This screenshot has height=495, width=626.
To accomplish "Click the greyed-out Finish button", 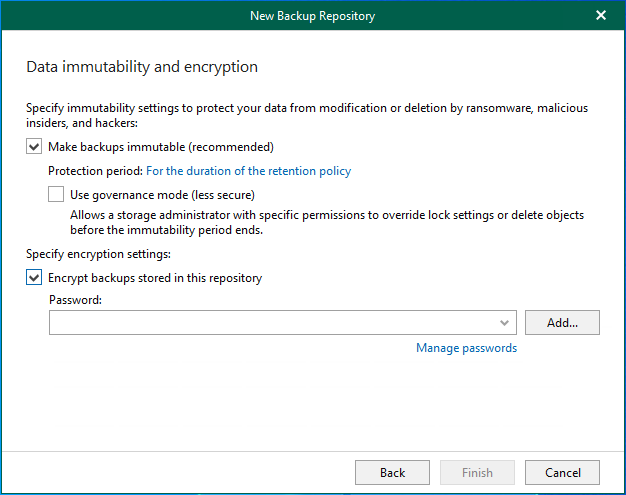I will (477, 472).
